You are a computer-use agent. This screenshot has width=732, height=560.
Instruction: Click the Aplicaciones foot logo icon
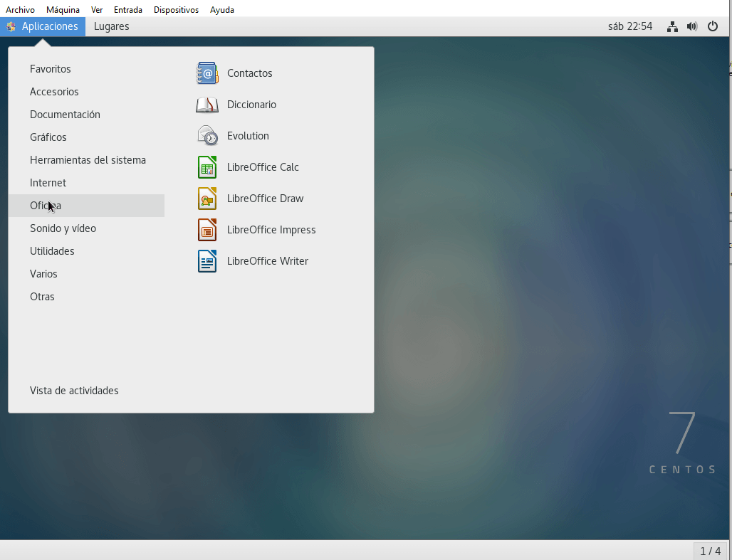pyautogui.click(x=11, y=26)
